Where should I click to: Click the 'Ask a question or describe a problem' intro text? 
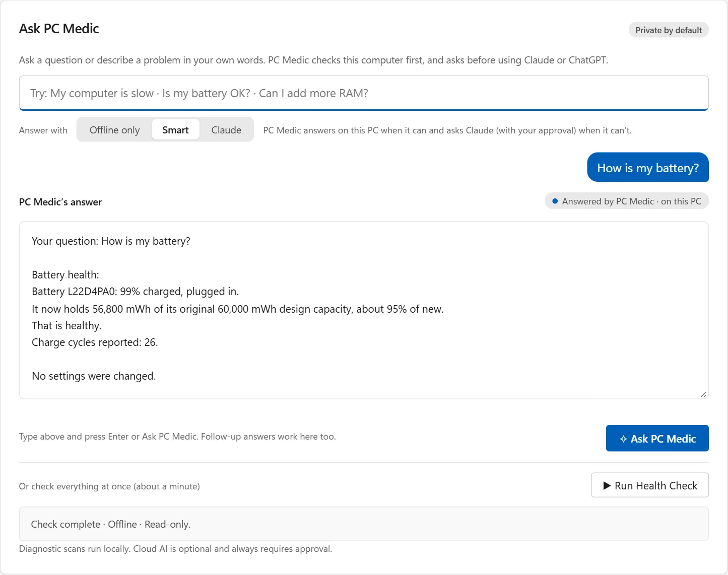pyautogui.click(x=313, y=60)
